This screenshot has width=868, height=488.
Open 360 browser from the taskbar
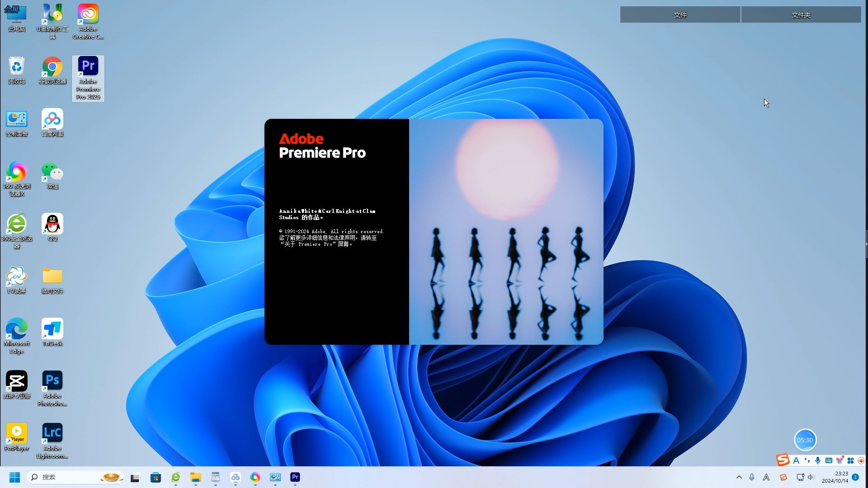point(175,477)
